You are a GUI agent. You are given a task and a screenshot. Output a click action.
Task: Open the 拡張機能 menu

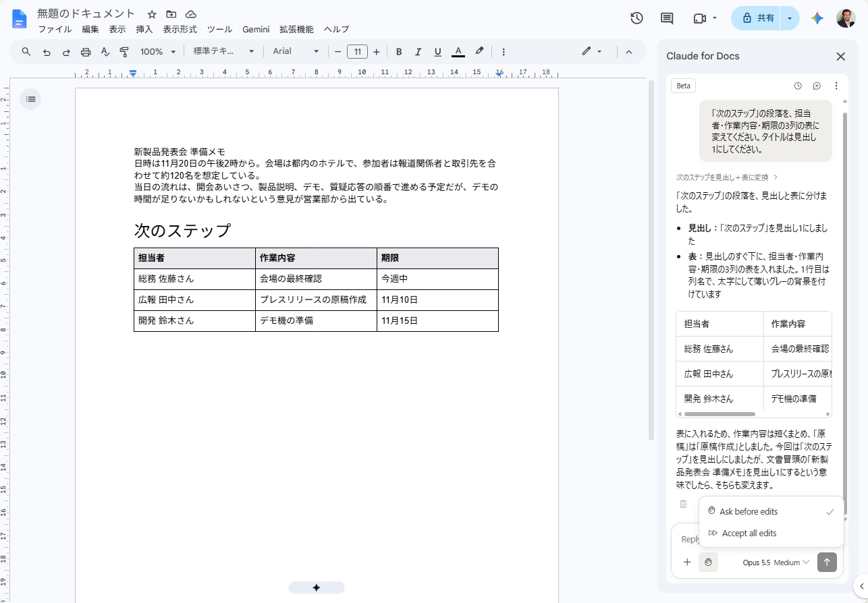296,30
